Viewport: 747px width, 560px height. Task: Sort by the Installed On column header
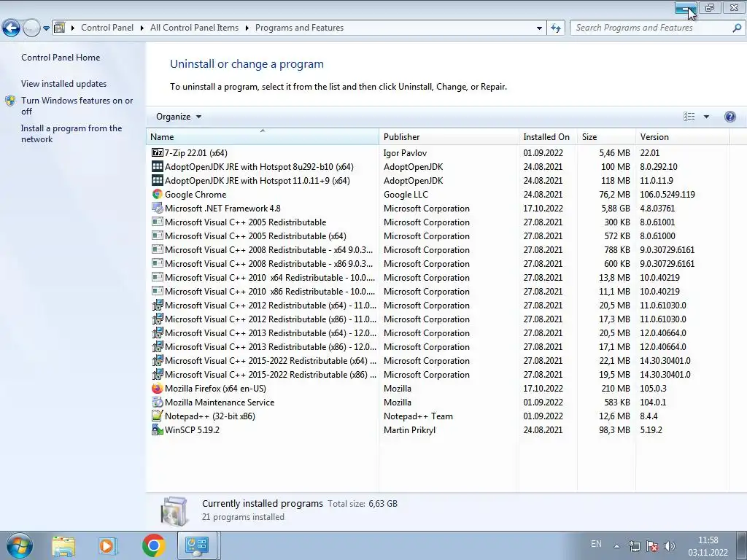pyautogui.click(x=548, y=136)
